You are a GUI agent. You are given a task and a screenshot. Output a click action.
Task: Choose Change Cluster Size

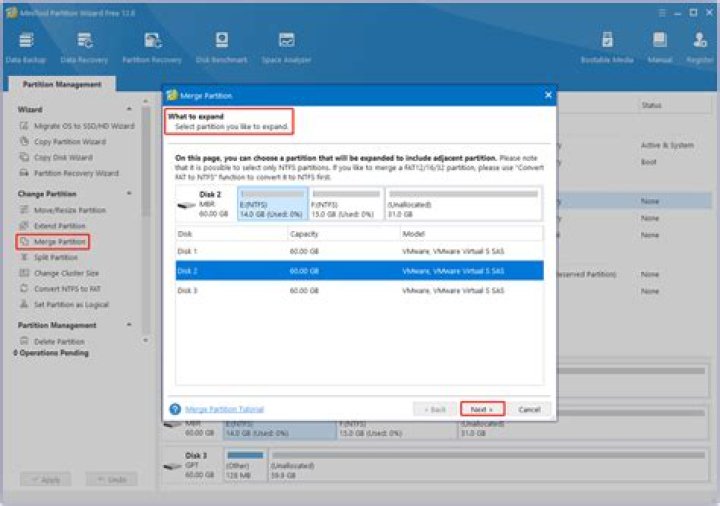pos(66,273)
